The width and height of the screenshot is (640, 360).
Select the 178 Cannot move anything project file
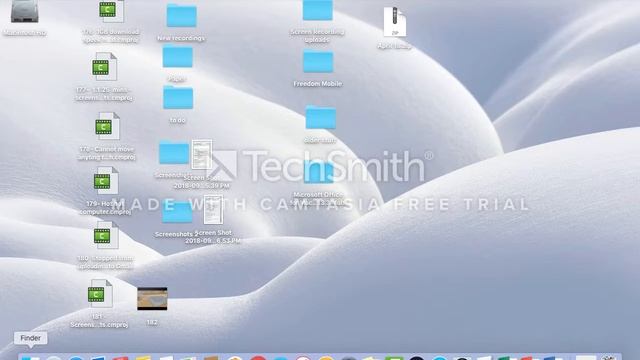107,126
